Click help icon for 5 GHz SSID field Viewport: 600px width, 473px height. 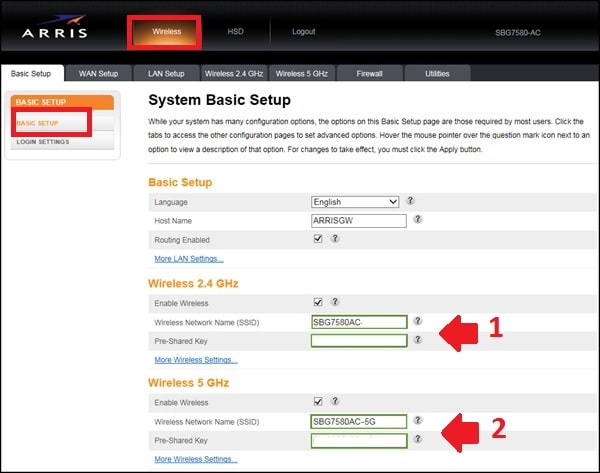[418, 421]
